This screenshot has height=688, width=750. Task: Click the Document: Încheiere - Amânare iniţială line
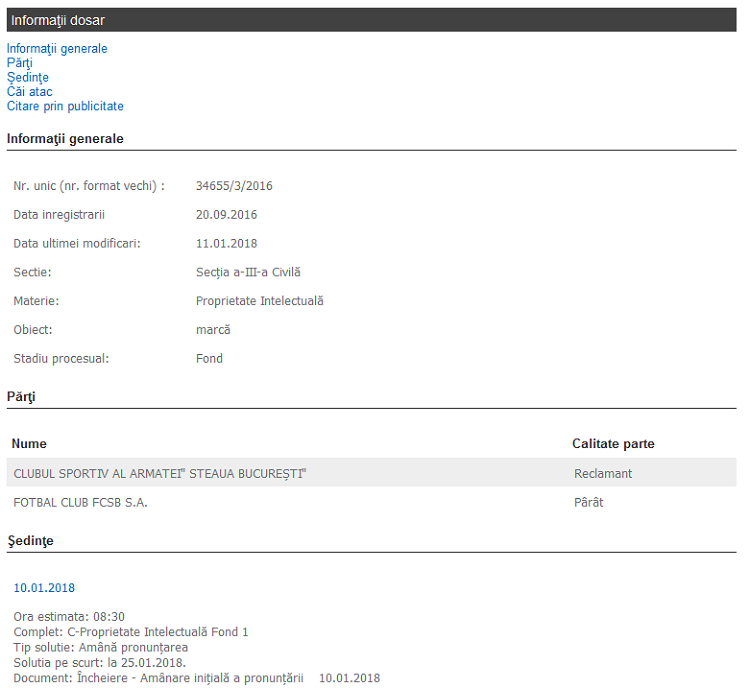pyautogui.click(x=197, y=678)
